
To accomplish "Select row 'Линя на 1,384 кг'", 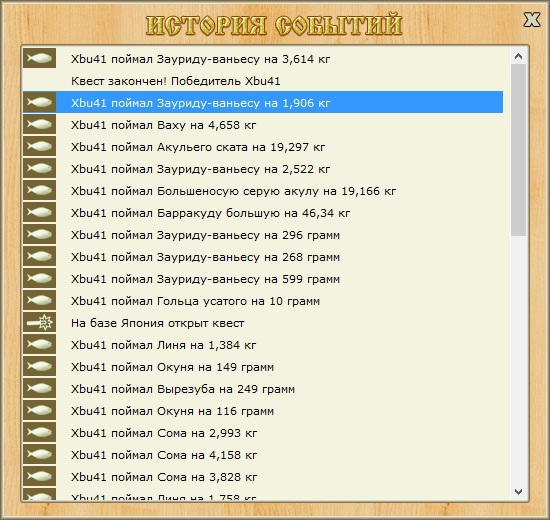I will tap(263, 344).
